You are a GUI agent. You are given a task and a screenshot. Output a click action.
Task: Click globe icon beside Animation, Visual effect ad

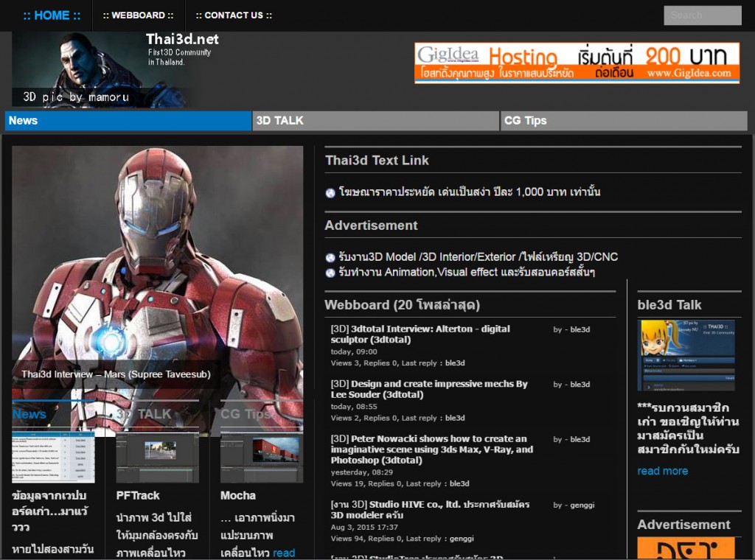pyautogui.click(x=330, y=273)
